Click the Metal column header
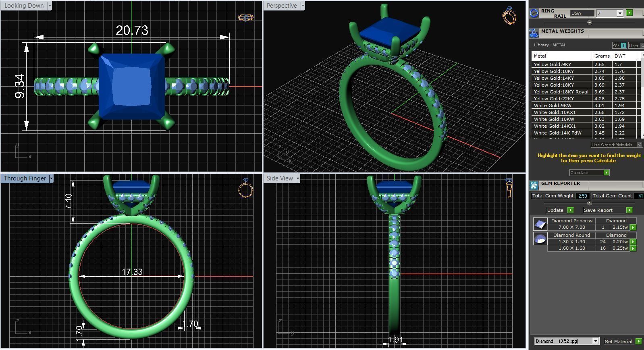The height and width of the screenshot is (350, 644). (x=562, y=56)
